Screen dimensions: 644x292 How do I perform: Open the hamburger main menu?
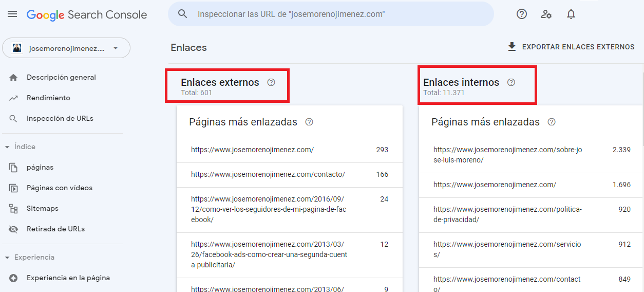click(12, 14)
